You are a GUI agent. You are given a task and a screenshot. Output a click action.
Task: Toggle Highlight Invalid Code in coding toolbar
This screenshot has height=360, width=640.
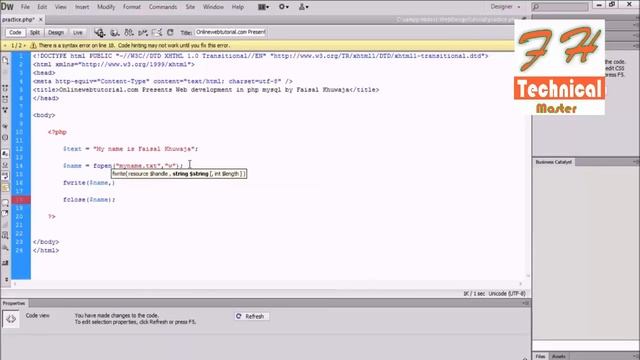(x=5, y=165)
